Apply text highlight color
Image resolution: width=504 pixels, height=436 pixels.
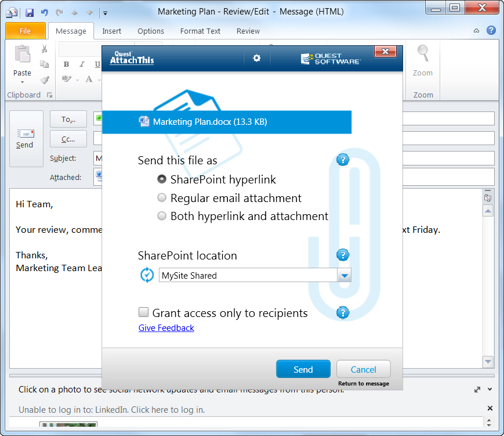pyautogui.click(x=67, y=79)
